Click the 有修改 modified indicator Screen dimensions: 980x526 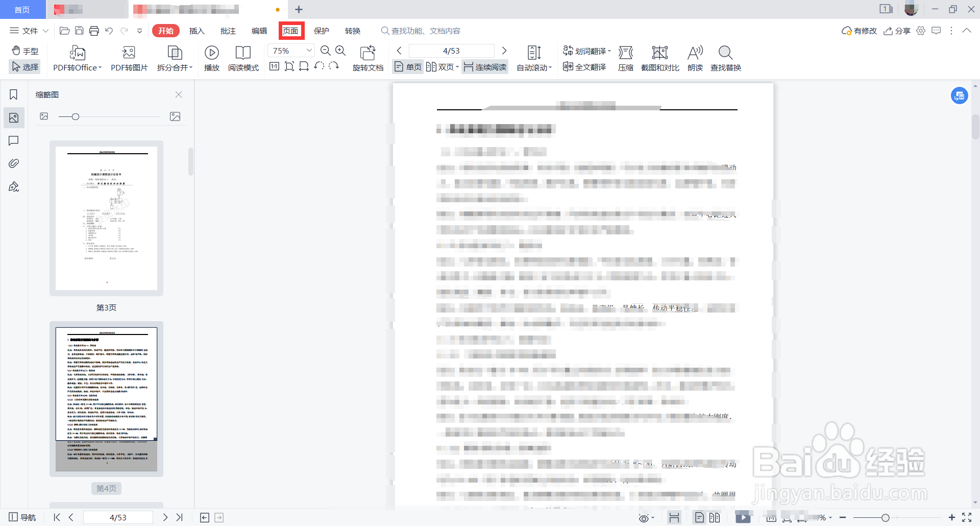click(x=859, y=31)
